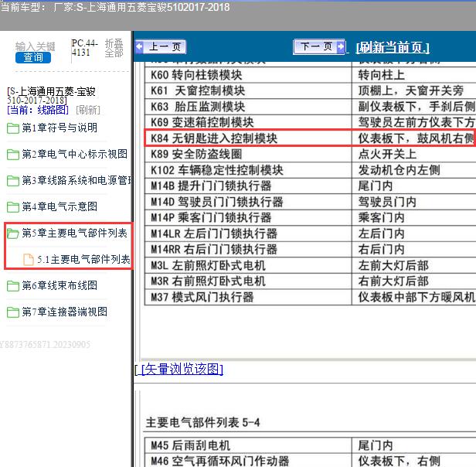This screenshot has height=467, width=476.
Task: Select M14LR 左后门门锁执行器 cell
Action: (x=248, y=233)
